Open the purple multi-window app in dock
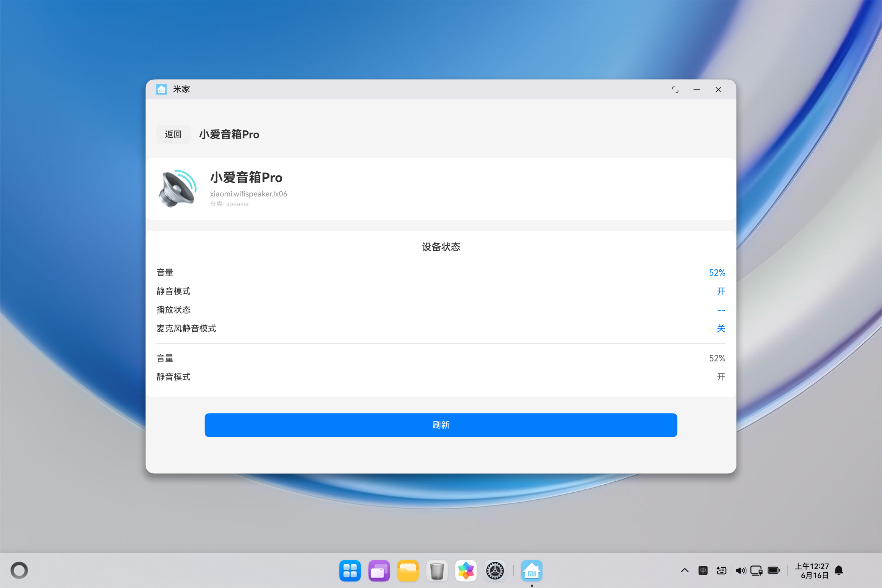882x588 pixels. point(379,571)
